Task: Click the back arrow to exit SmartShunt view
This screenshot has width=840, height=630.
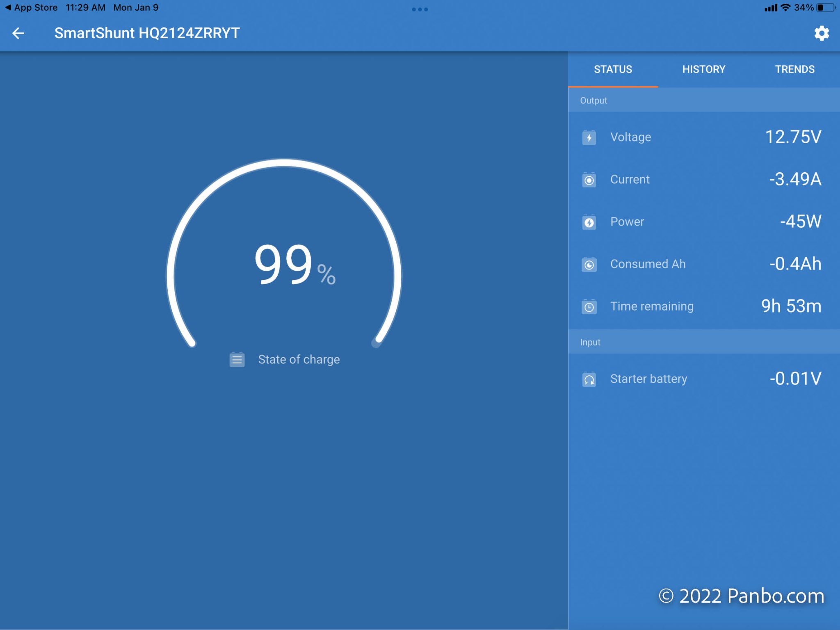Action: tap(18, 33)
